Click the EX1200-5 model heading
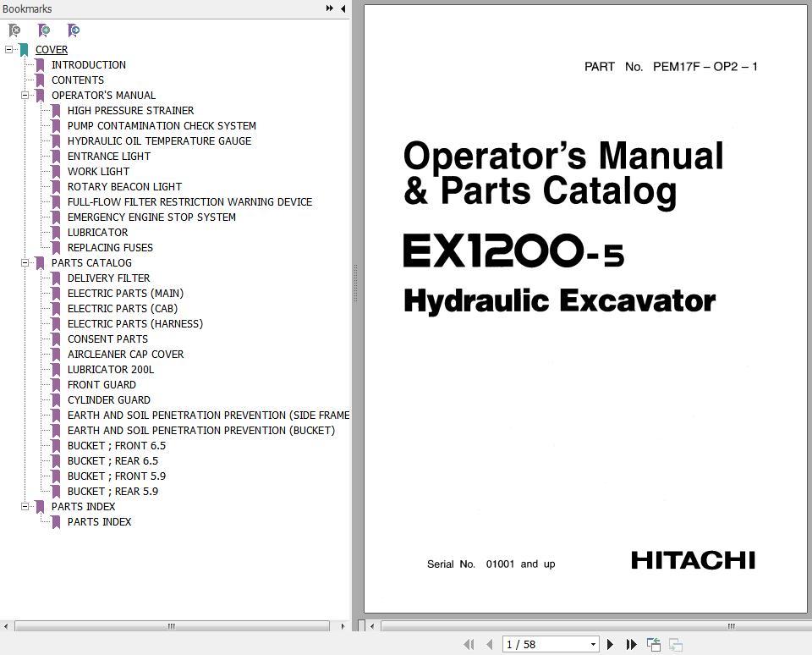 coord(513,250)
